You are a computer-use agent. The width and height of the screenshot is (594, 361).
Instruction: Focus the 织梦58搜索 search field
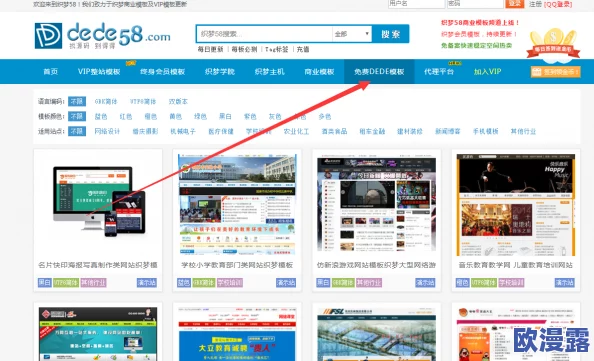coord(264,34)
